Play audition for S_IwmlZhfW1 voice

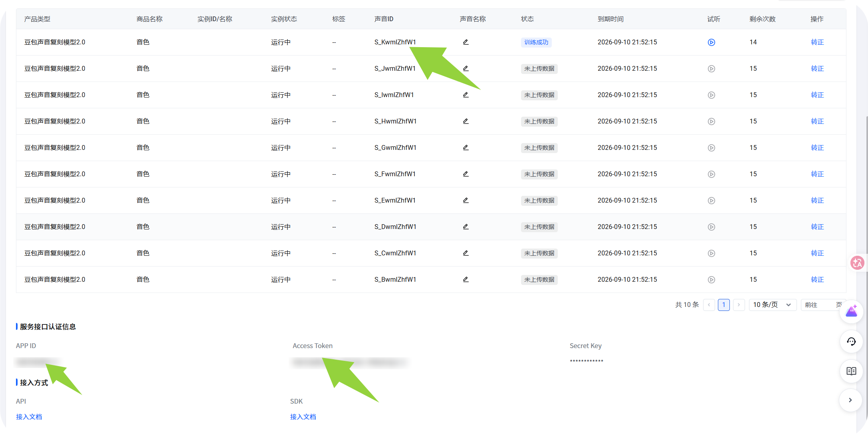711,95
